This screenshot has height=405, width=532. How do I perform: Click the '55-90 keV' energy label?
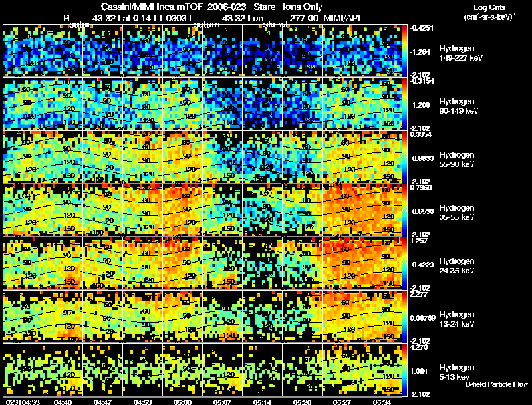(457, 164)
